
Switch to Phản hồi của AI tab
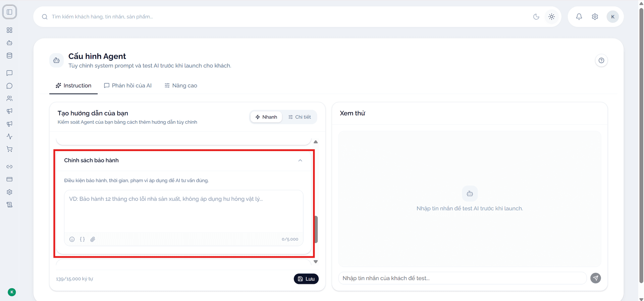tap(128, 86)
